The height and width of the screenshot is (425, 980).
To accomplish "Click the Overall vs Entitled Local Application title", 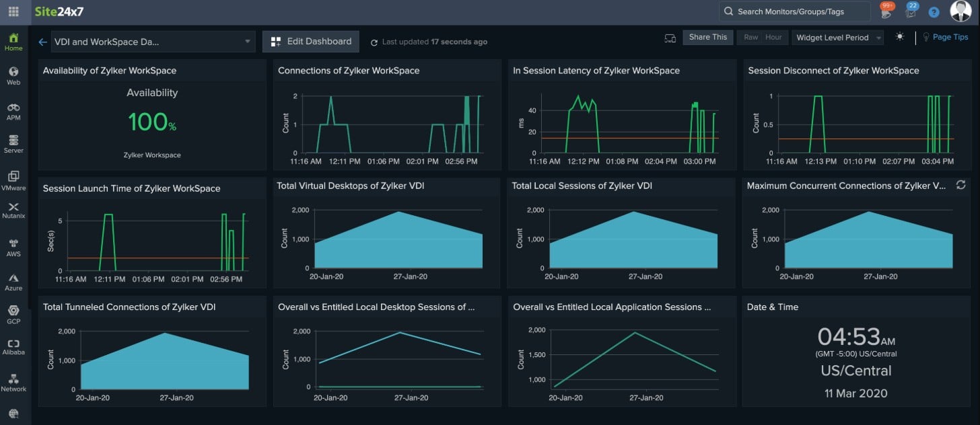I will [x=612, y=307].
